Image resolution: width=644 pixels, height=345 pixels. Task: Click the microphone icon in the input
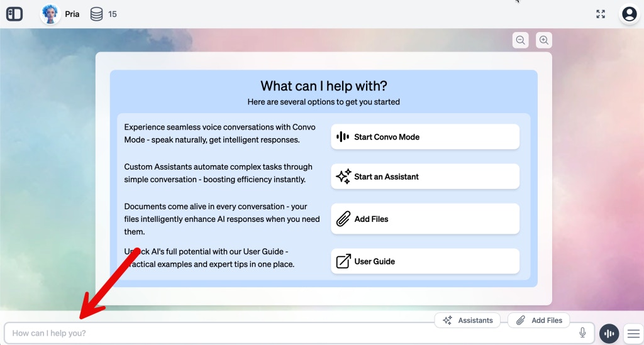[582, 332]
